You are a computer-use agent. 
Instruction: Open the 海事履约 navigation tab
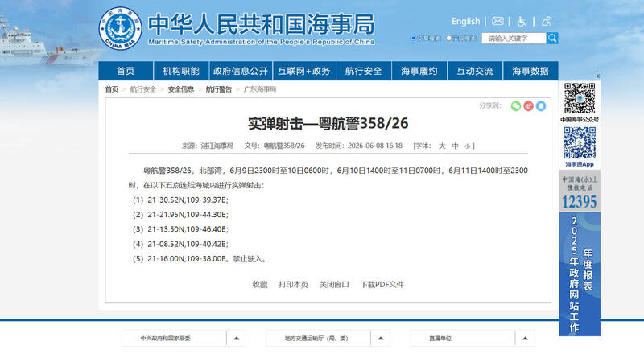click(x=419, y=71)
